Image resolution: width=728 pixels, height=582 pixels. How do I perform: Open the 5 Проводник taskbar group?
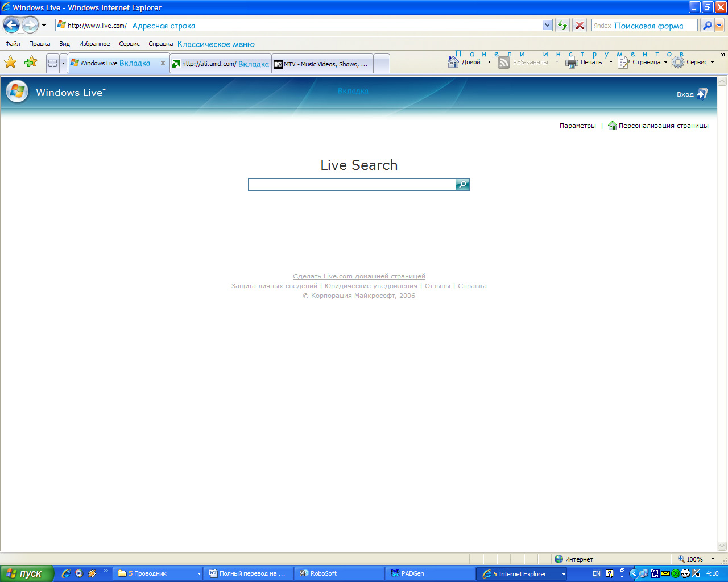pos(158,573)
